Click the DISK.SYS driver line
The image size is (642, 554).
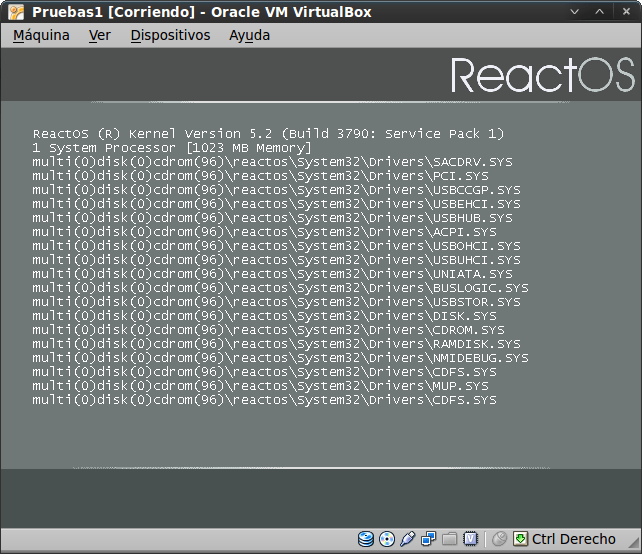pyautogui.click(x=264, y=316)
